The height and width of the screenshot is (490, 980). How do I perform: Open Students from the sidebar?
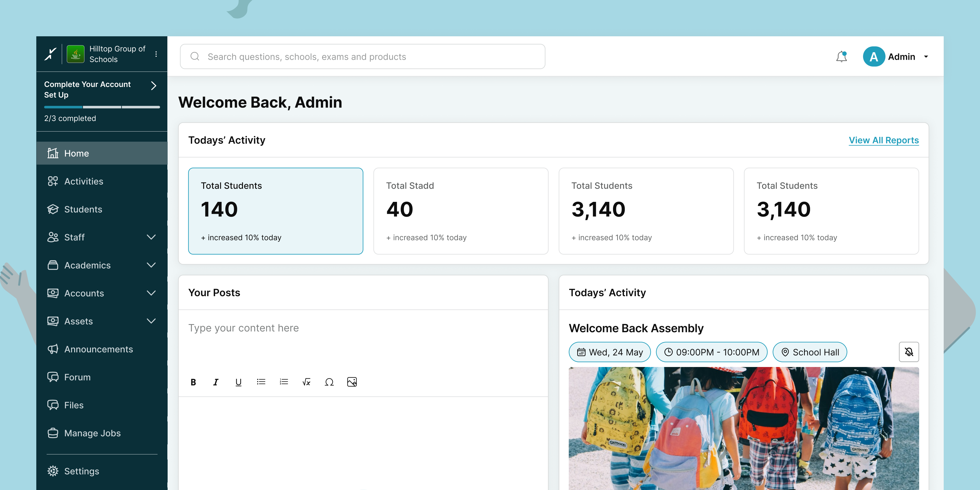pos(102,209)
